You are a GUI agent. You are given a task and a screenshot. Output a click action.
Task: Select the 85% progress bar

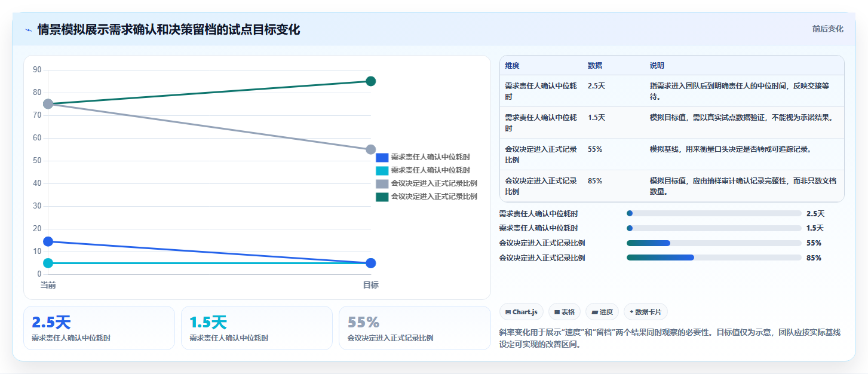pos(714,257)
